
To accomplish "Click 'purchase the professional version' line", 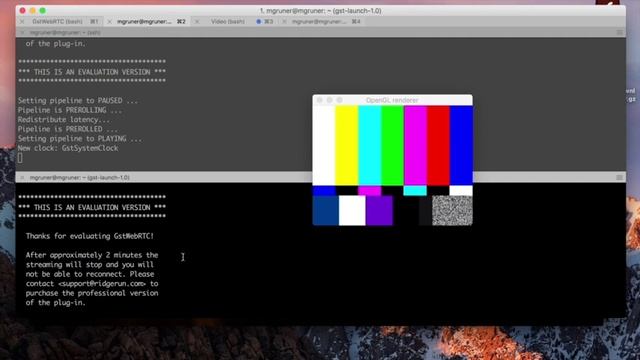I will (92, 293).
